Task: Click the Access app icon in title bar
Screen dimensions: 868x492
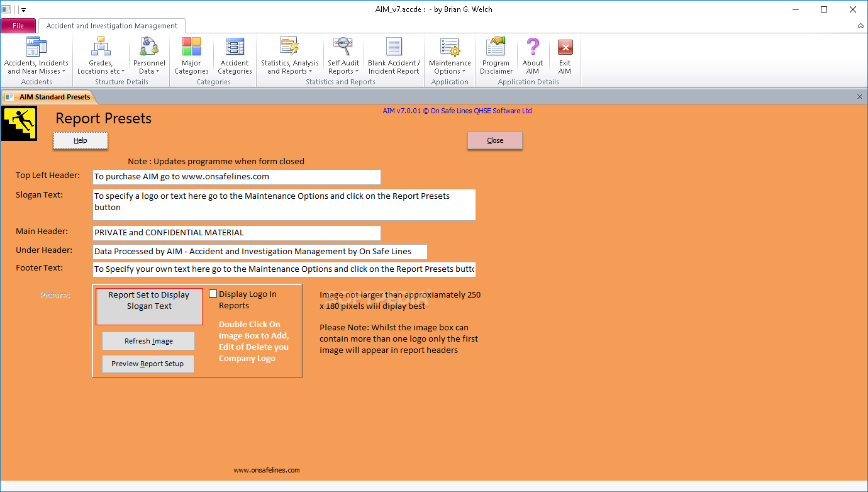Action: click(6, 9)
